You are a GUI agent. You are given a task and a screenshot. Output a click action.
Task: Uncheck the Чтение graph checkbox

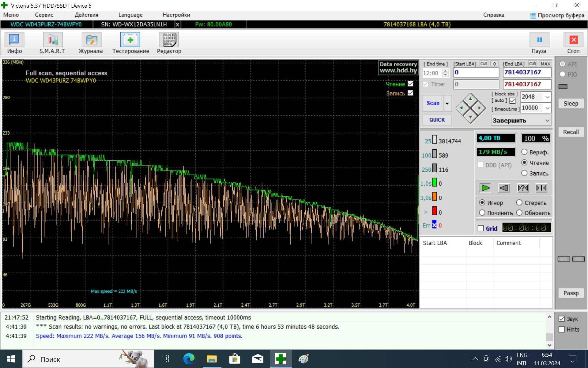click(410, 84)
